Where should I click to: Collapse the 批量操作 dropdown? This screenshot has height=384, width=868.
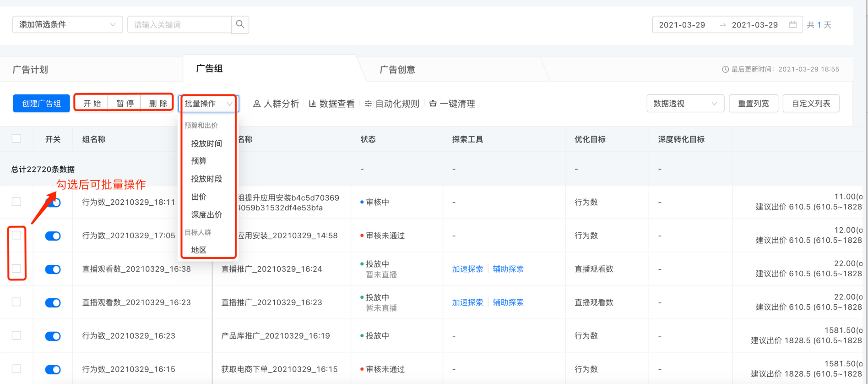pyautogui.click(x=208, y=104)
